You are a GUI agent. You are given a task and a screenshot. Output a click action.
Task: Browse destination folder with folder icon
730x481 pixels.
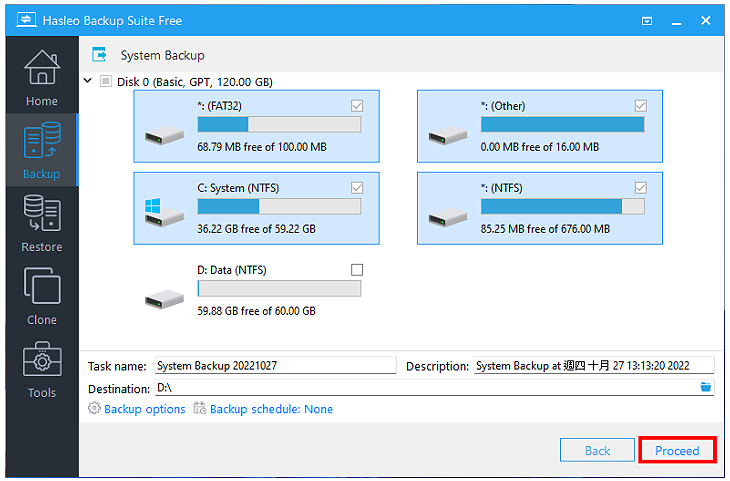pyautogui.click(x=705, y=386)
